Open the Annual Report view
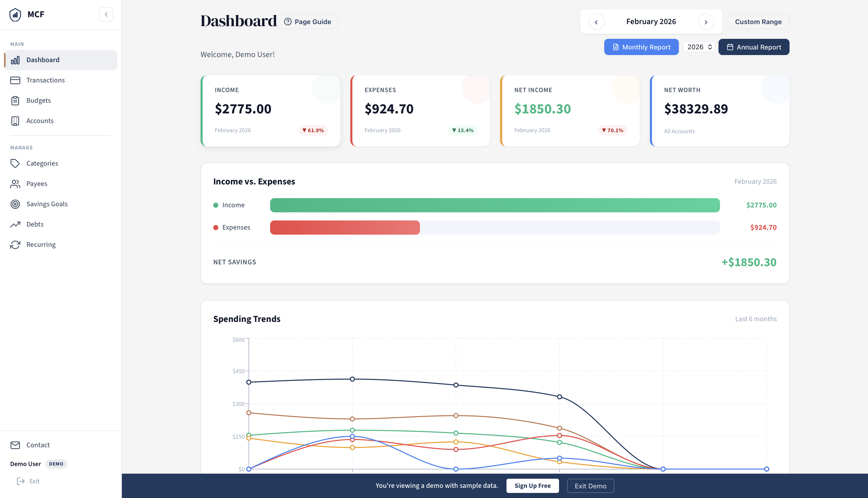 click(754, 47)
